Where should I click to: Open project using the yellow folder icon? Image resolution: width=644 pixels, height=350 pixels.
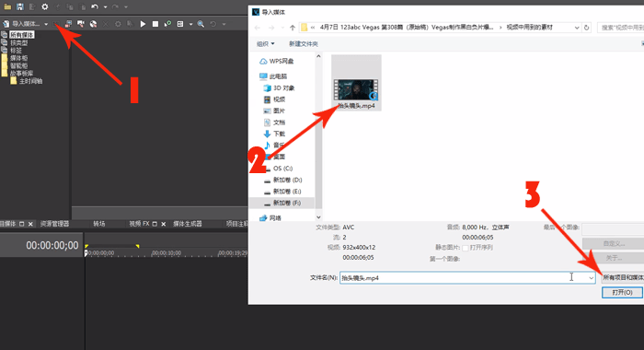click(x=7, y=6)
